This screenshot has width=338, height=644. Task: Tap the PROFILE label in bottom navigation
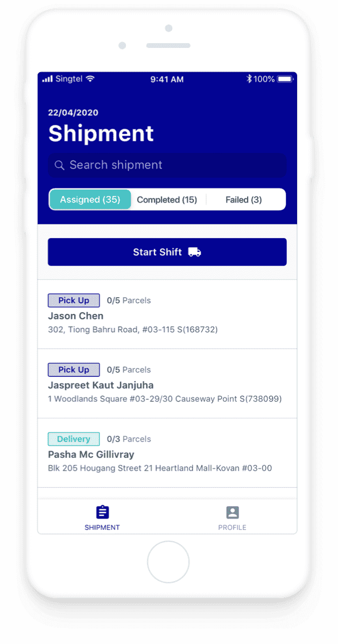pyautogui.click(x=233, y=527)
